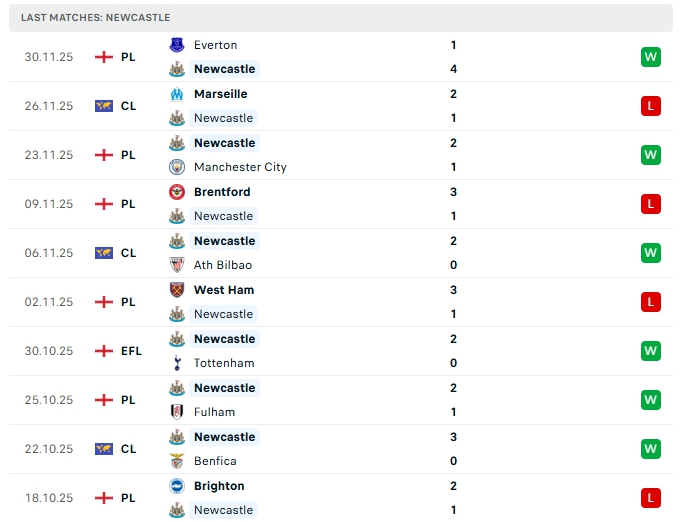683x522 pixels.
Task: Click the Ath Bilbao club crest
Action: 177,265
